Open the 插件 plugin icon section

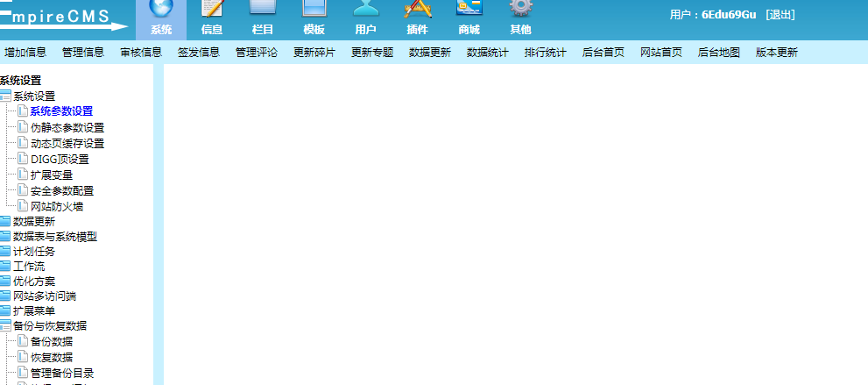tap(418, 19)
